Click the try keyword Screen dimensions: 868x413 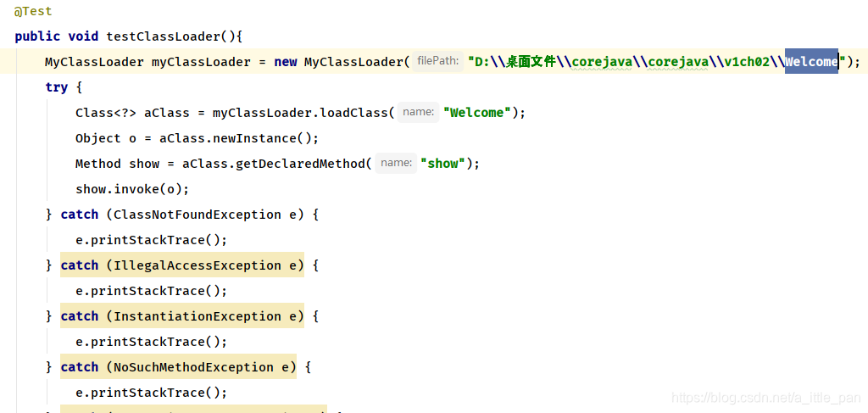click(x=57, y=87)
